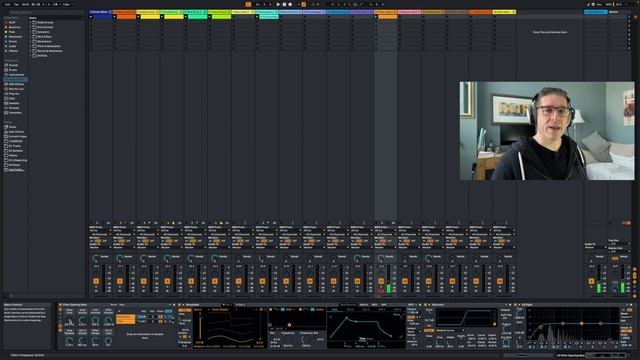Viewport: 640px width, 360px height.
Task: Select Samples browser category
Action: coord(14,103)
